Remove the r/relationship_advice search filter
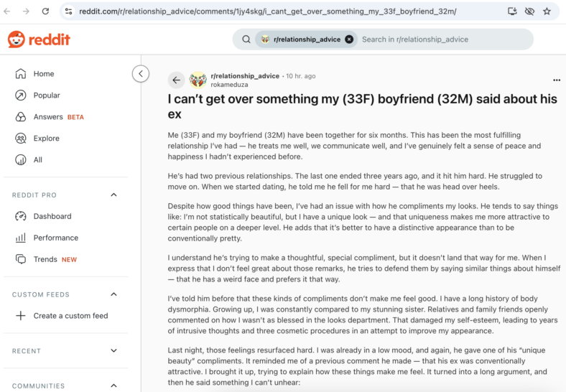The height and width of the screenshot is (392, 566). tap(349, 39)
